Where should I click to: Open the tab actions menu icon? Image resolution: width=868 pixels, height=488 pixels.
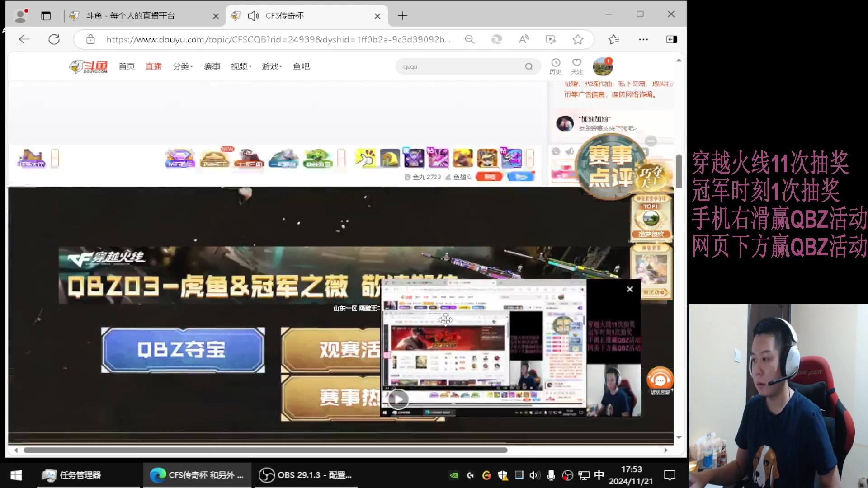pos(46,16)
